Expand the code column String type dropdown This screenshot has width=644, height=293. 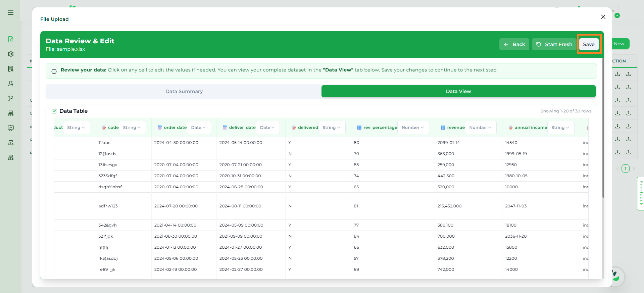pos(132,128)
